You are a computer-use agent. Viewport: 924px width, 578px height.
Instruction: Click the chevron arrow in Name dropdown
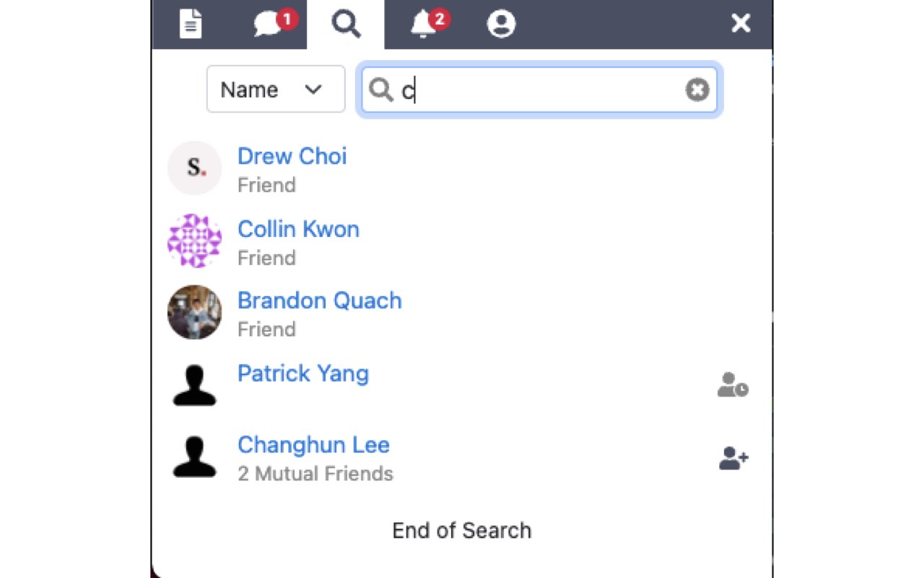pos(313,89)
